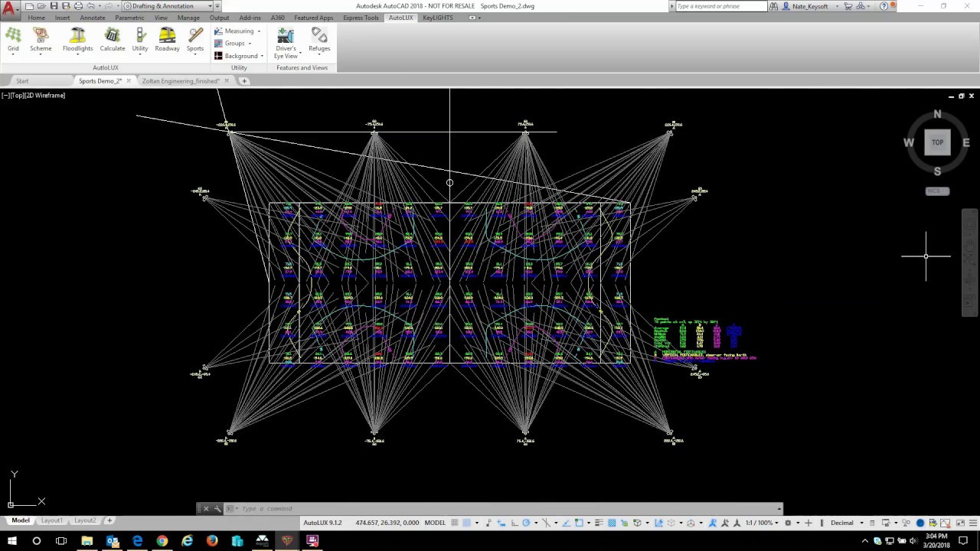Open the Floodlights tool in ribbon

pos(77,40)
